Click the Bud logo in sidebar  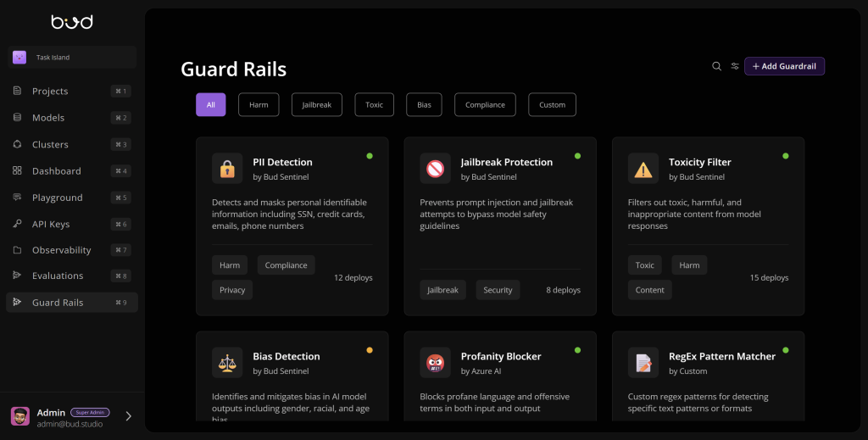click(72, 22)
